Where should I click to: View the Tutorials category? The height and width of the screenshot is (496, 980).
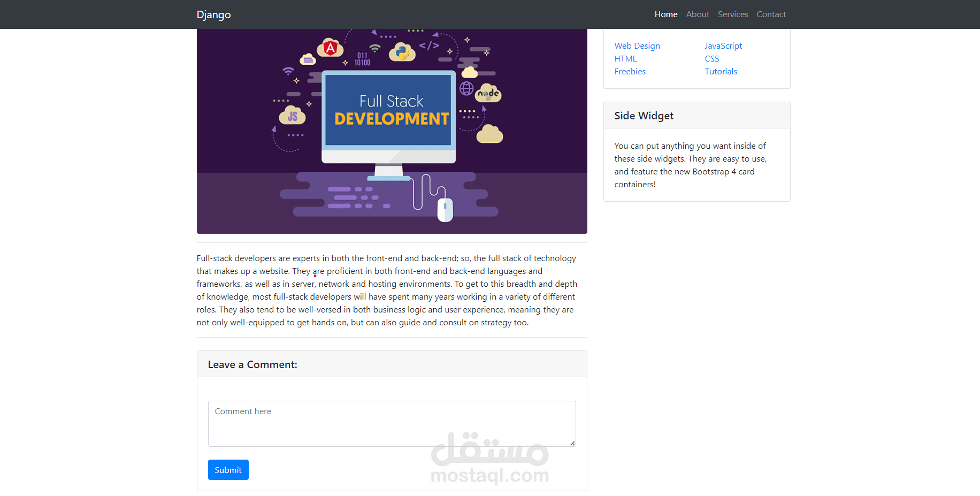[x=721, y=72]
